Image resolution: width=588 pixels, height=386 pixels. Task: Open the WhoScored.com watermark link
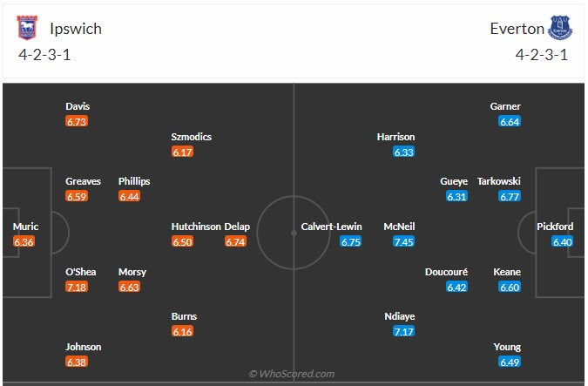291,374
